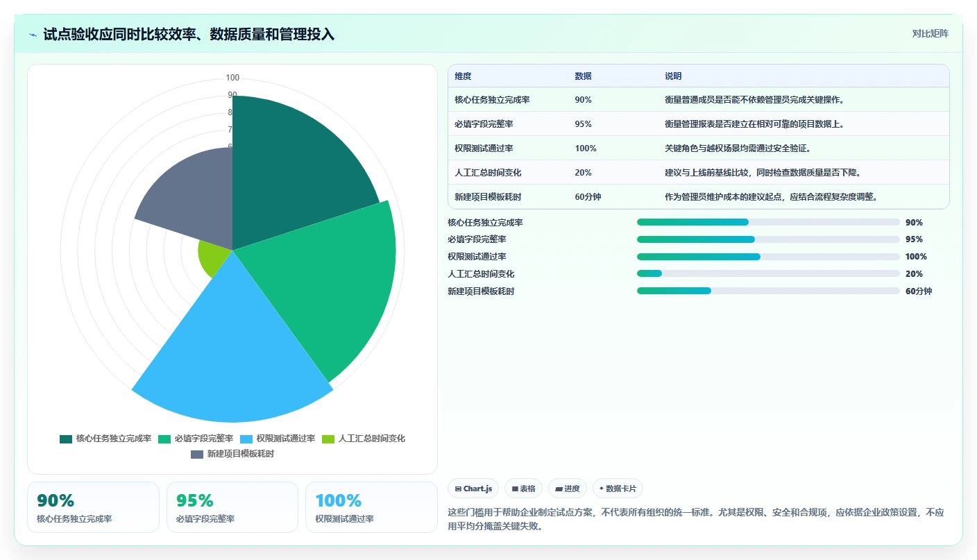
Task: Select table cell 核心任务独立完成率
Action: (x=492, y=100)
